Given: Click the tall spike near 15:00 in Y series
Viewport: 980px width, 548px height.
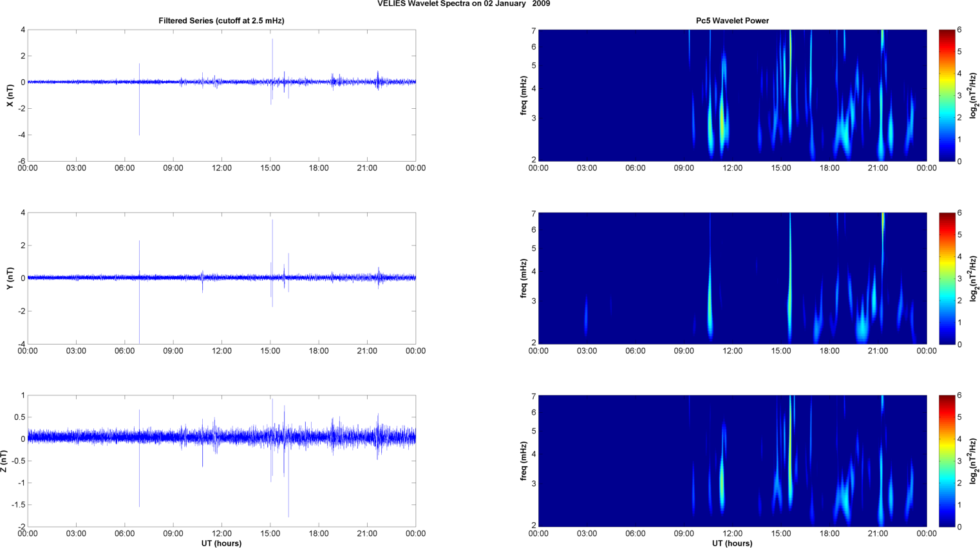Looking at the screenshot, I should [x=272, y=248].
